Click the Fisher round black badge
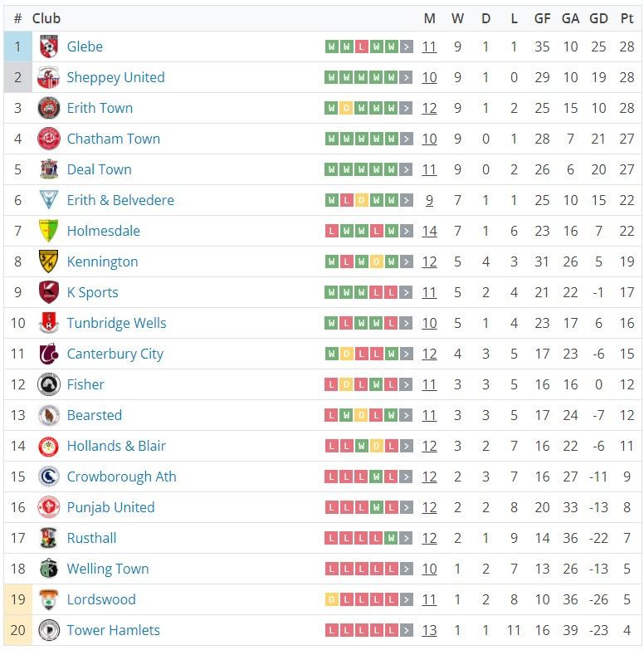Image resolution: width=644 pixels, height=650 pixels. click(48, 384)
